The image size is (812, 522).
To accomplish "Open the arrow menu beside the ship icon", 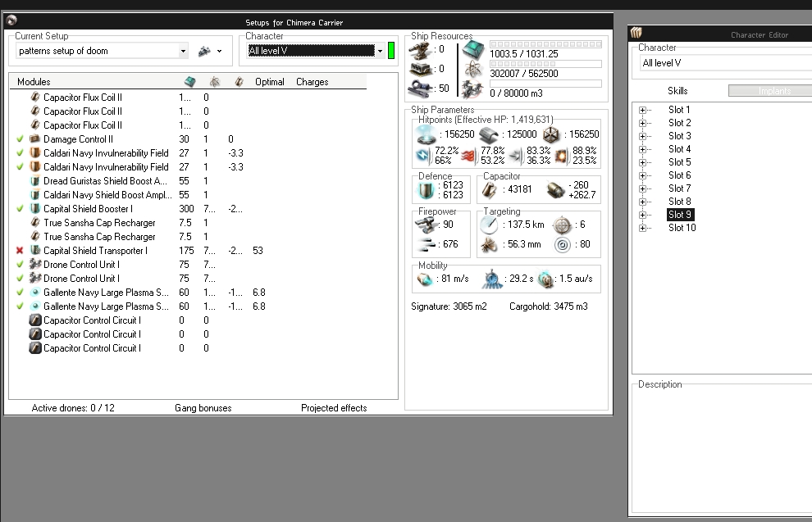I will click(220, 52).
